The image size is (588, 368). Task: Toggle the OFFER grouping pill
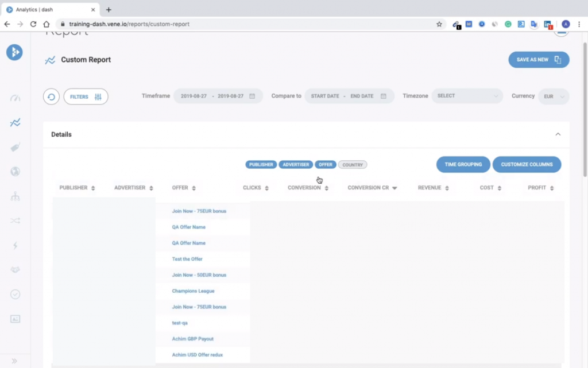pos(326,165)
